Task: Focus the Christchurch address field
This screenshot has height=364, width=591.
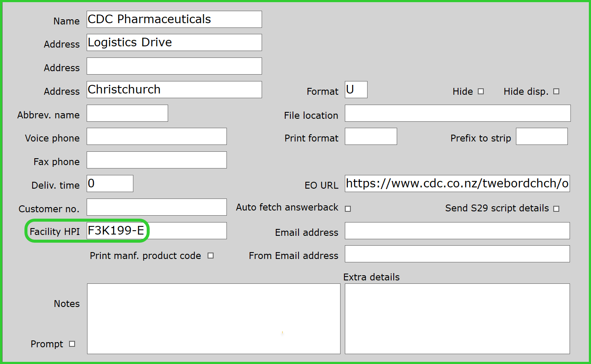Action: coord(174,90)
